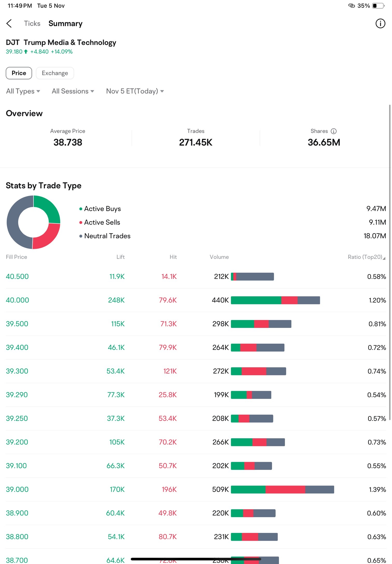Tap the fill price 39.400
This screenshot has width=392, height=564.
[17, 347]
